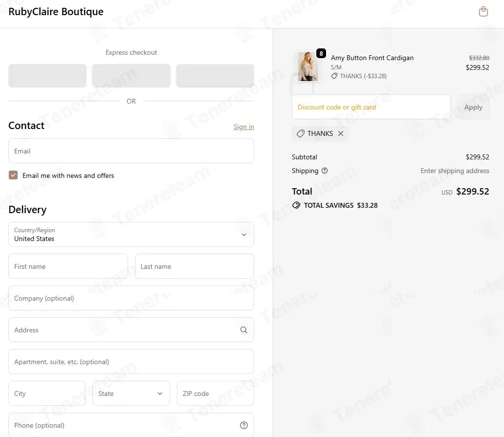Open the shopping bag cart icon
Viewport: 504px width, 437px height.
(x=483, y=12)
